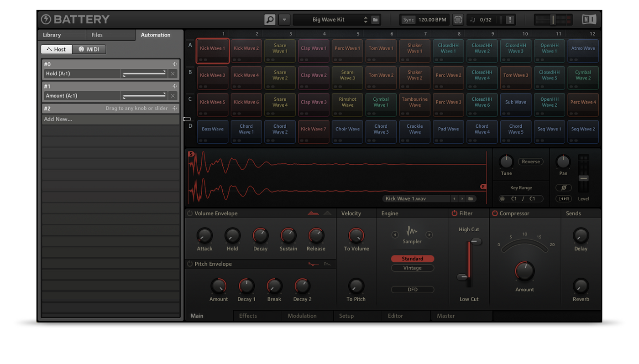Browse sample folder beside Kick Wave 1.wav
The image size is (639, 364).
pos(471,199)
